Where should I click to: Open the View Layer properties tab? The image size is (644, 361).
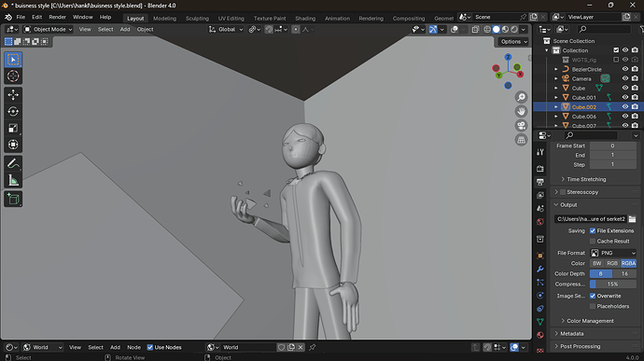[x=540, y=195]
